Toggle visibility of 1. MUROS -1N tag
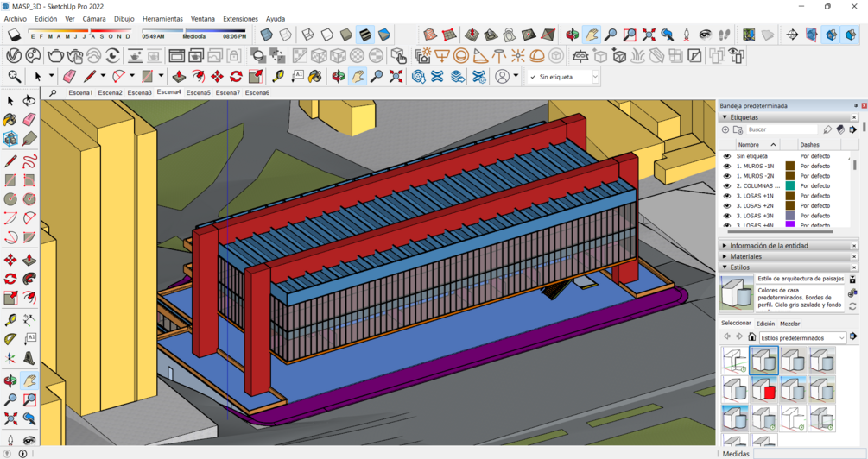This screenshot has height=459, width=868. coord(727,166)
